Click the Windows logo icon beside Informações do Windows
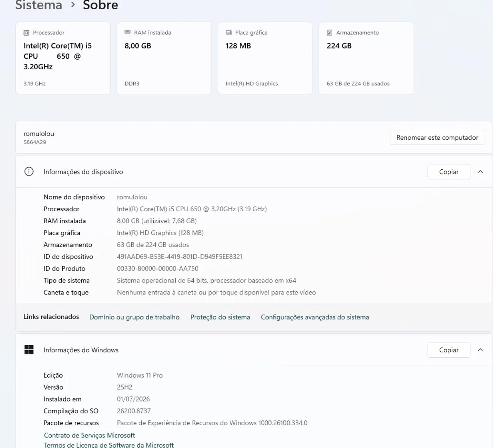Viewport: 493px width, 448px height. (x=29, y=349)
